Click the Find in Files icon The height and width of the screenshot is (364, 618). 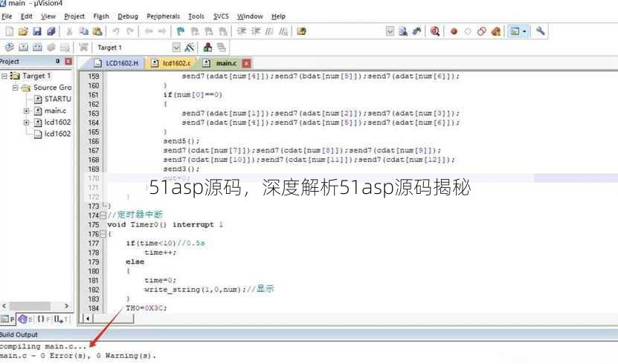coord(302,31)
